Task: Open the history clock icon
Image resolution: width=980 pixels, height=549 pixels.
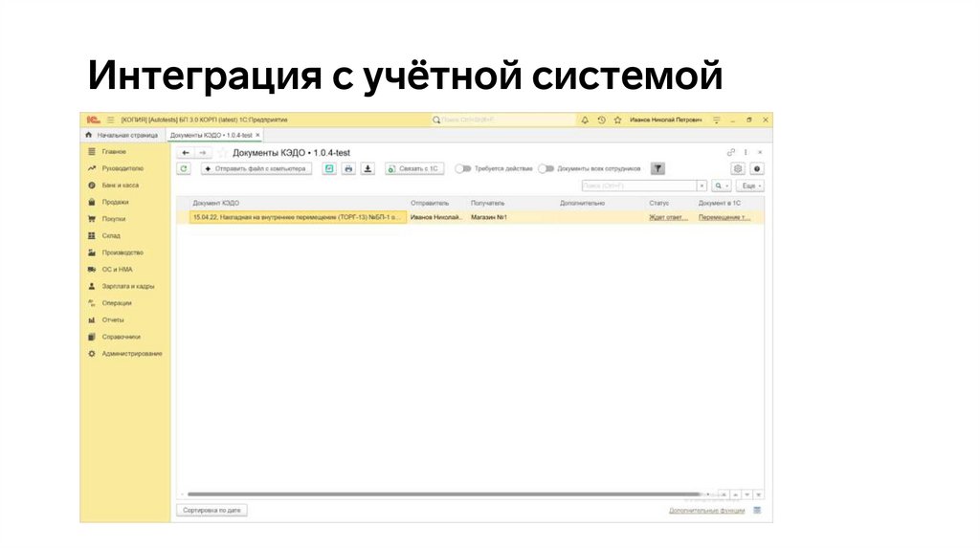Action: [x=601, y=120]
